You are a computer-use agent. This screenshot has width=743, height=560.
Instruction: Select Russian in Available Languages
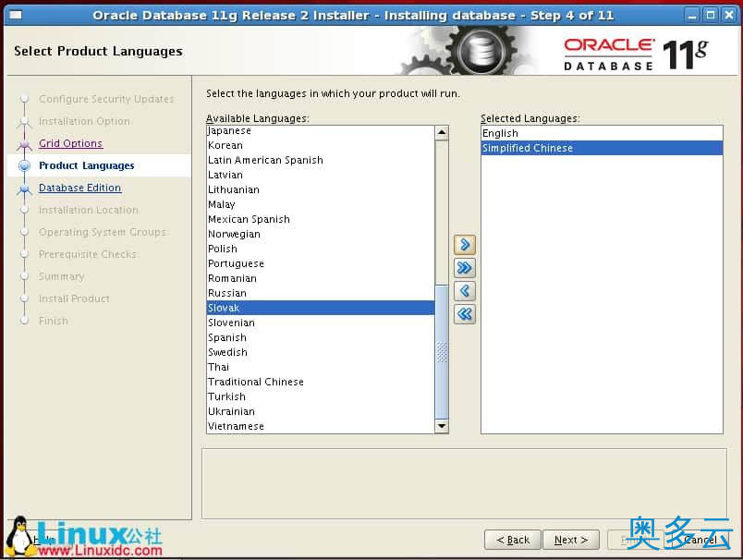[x=321, y=293]
